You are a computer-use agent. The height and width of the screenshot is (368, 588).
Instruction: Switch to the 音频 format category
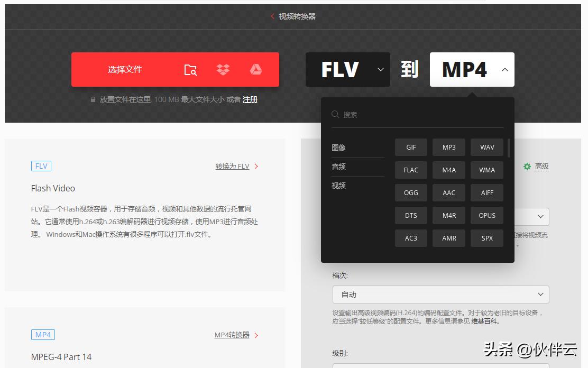coord(338,167)
